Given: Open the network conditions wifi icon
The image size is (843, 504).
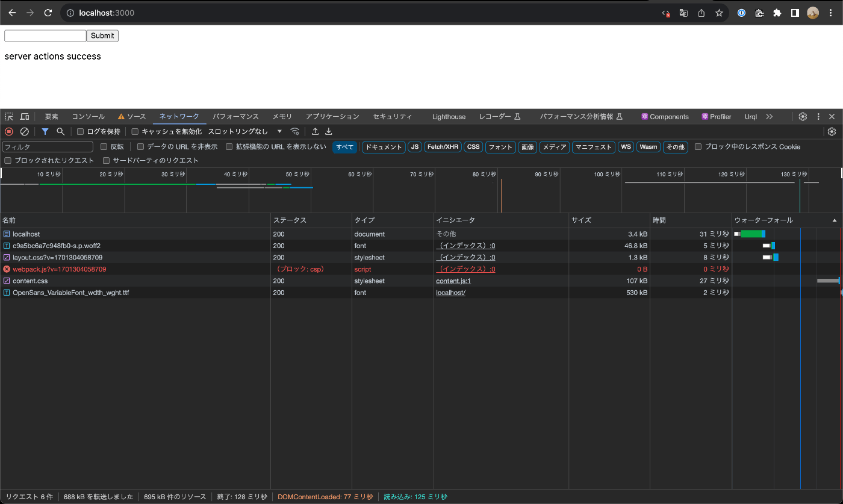Looking at the screenshot, I should pos(294,131).
